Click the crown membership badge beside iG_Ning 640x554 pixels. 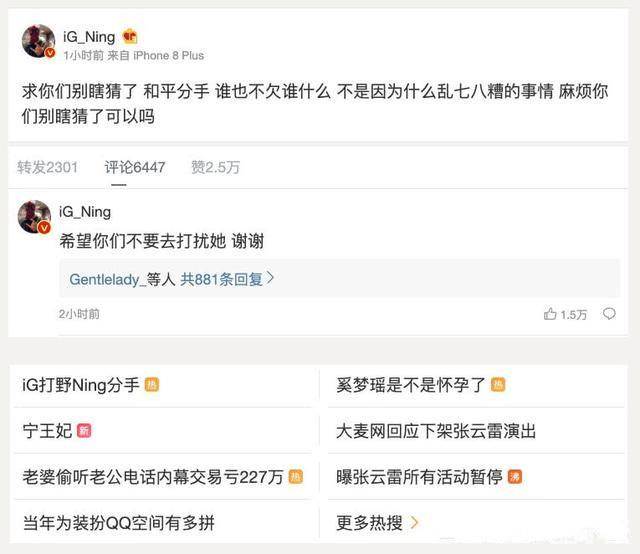[130, 37]
